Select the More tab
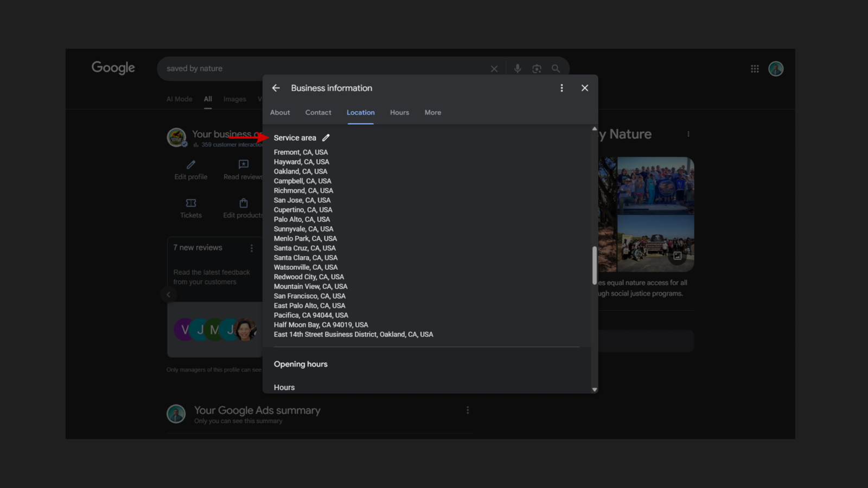The image size is (868, 488). (x=432, y=113)
